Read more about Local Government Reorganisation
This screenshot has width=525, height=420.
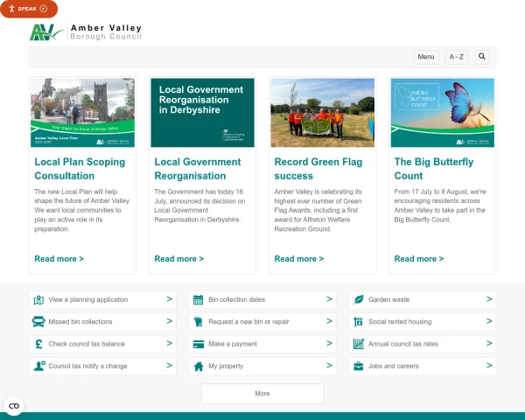178,259
